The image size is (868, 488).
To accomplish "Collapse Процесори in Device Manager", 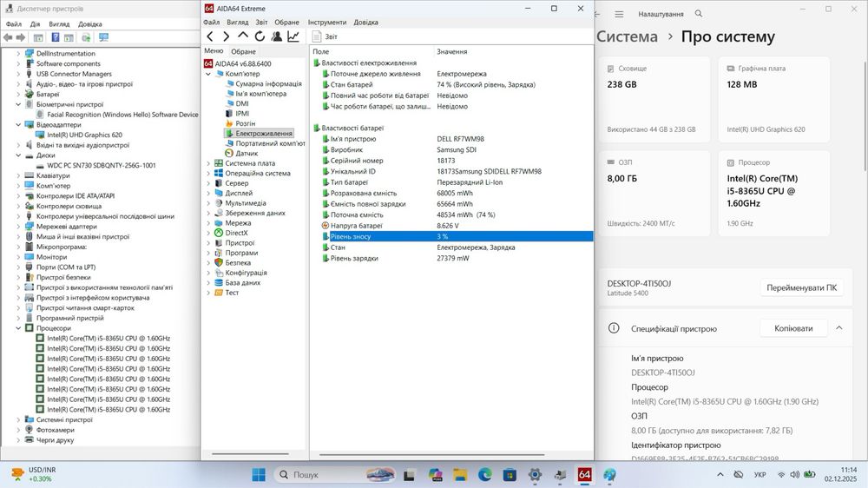I will tap(18, 328).
